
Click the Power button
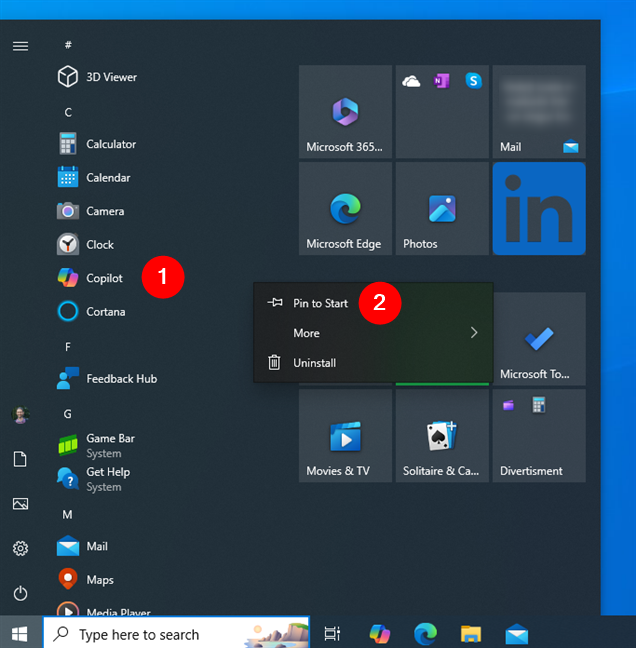pyautogui.click(x=20, y=594)
